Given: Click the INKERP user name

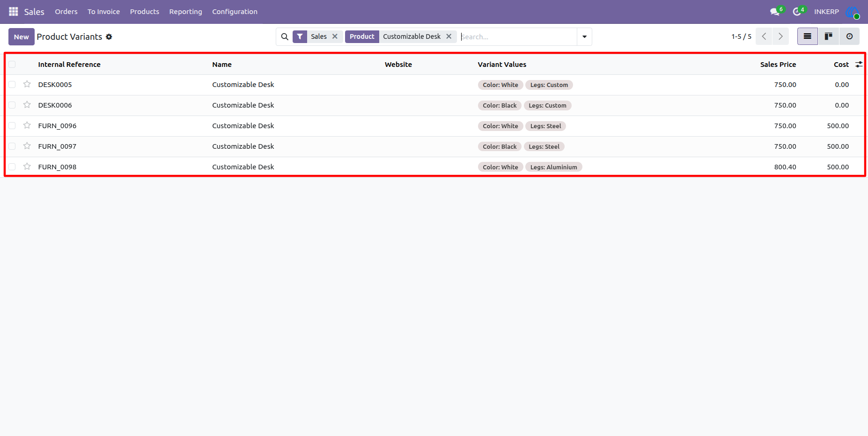Looking at the screenshot, I should (826, 12).
